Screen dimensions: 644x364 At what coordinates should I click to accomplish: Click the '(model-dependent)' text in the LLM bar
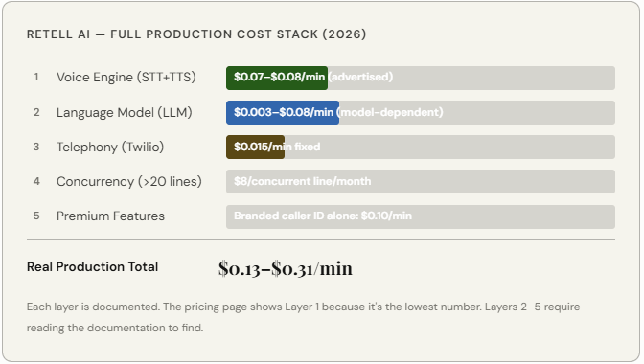[390, 112]
